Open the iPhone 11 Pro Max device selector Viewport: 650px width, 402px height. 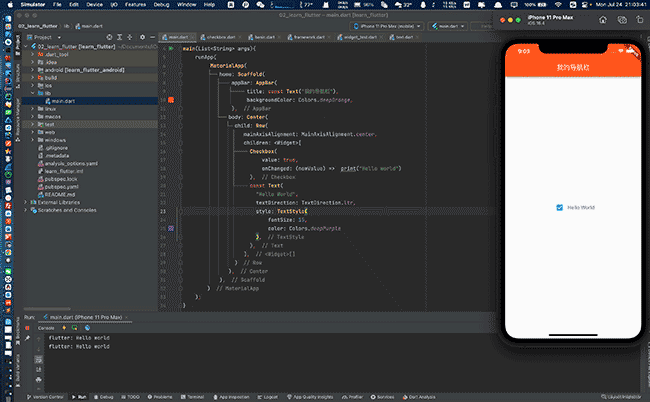pos(387,26)
